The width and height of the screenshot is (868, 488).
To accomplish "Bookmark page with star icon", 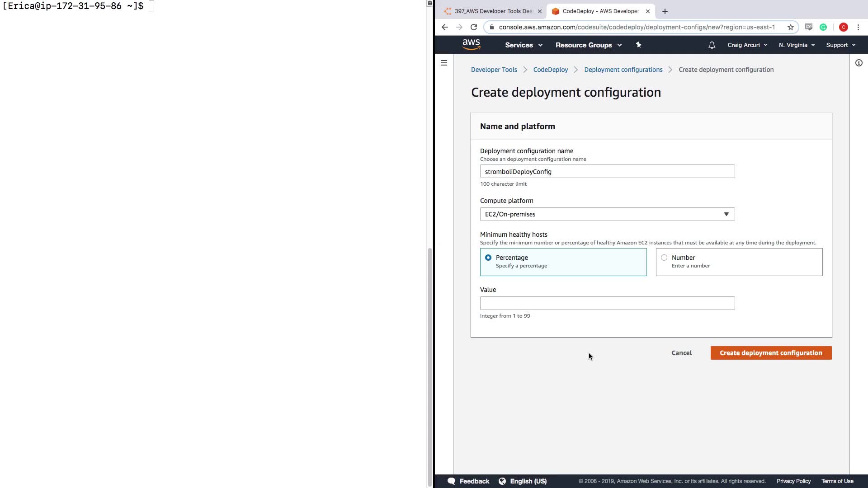I will 790,27.
